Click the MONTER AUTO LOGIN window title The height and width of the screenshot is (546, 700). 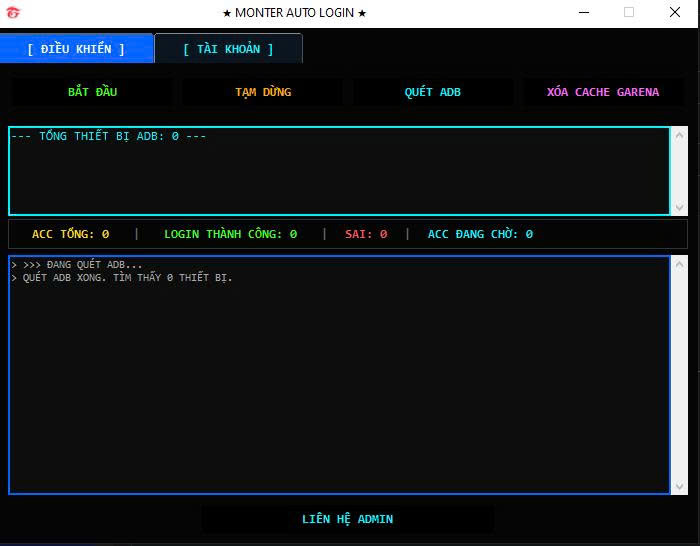(295, 13)
